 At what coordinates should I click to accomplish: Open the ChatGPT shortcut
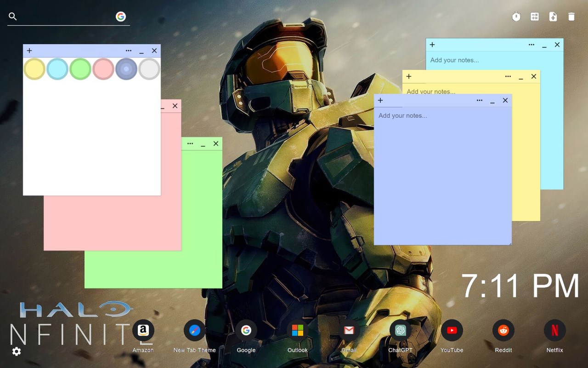401,330
